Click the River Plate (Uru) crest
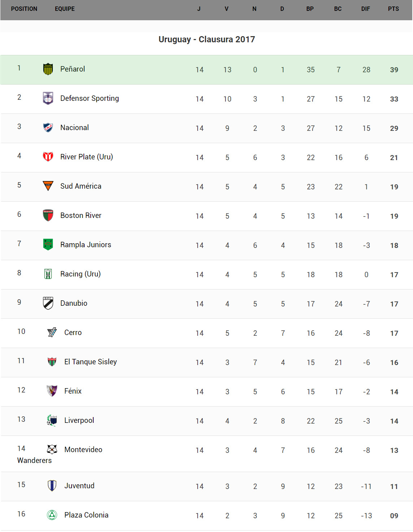The height and width of the screenshot is (532, 413). point(48,157)
